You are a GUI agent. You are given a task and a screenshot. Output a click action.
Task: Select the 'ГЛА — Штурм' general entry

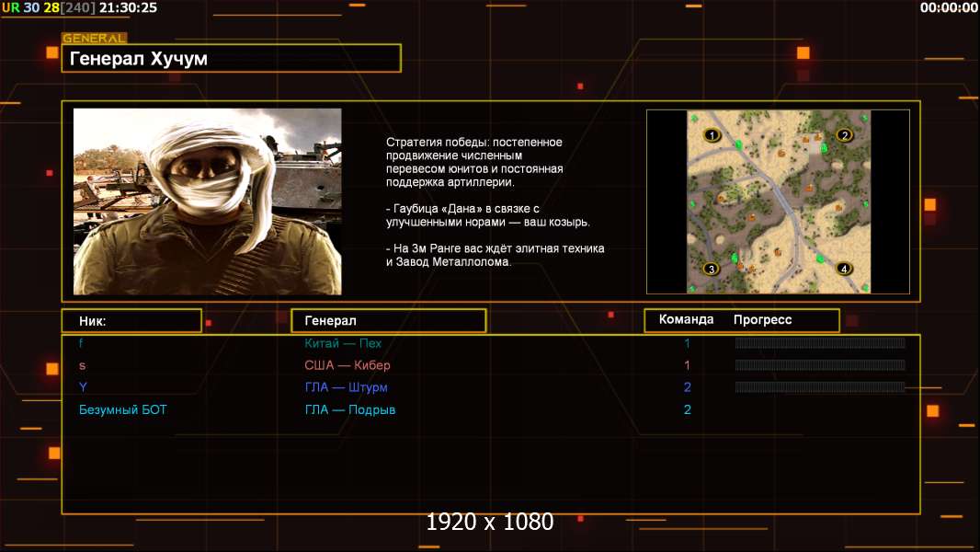pyautogui.click(x=346, y=387)
